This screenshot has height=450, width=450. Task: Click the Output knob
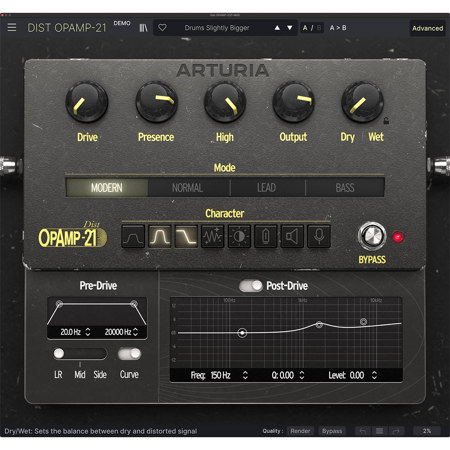[293, 102]
